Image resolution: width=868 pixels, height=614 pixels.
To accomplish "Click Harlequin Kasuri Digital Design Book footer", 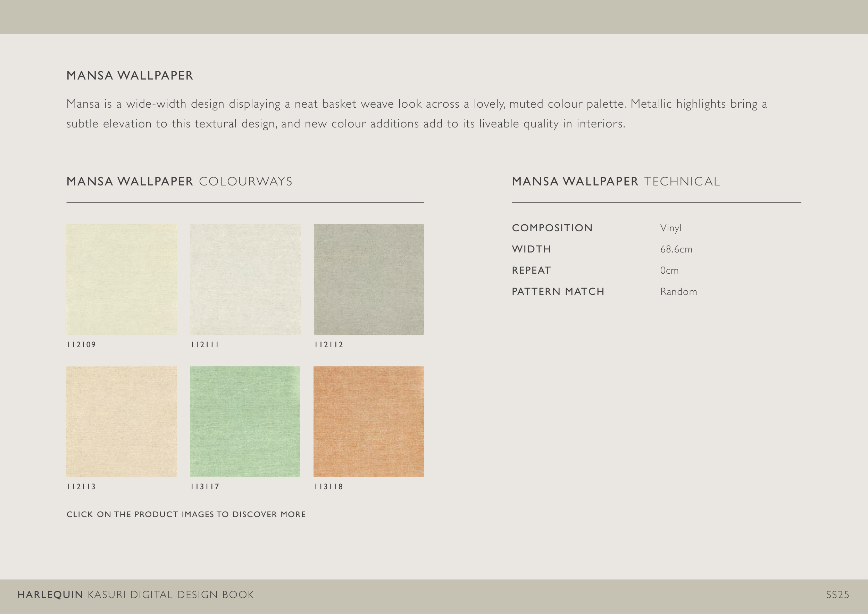I will pos(135,595).
